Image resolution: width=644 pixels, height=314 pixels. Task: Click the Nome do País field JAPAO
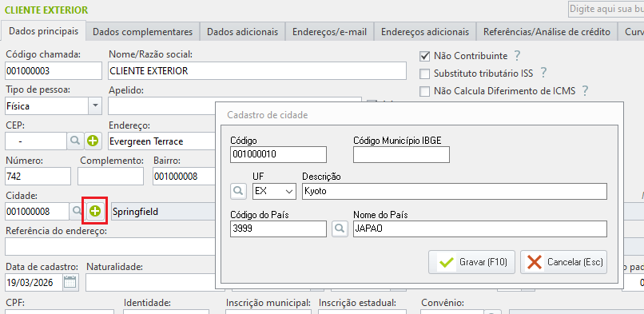tap(479, 229)
